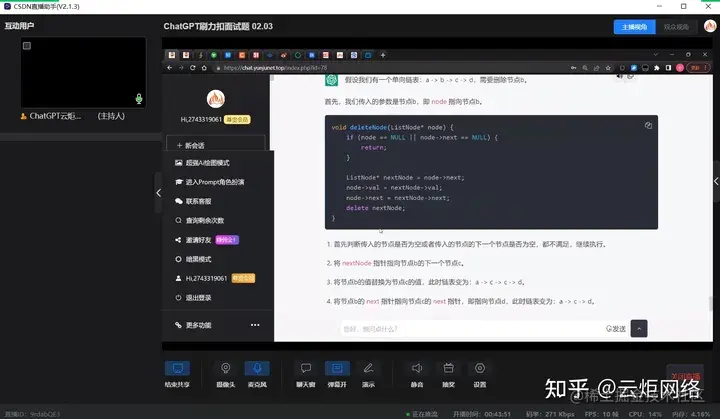Click the scroll-up arrow beside 发送
Image resolution: width=720 pixels, height=419 pixels.
(639, 328)
